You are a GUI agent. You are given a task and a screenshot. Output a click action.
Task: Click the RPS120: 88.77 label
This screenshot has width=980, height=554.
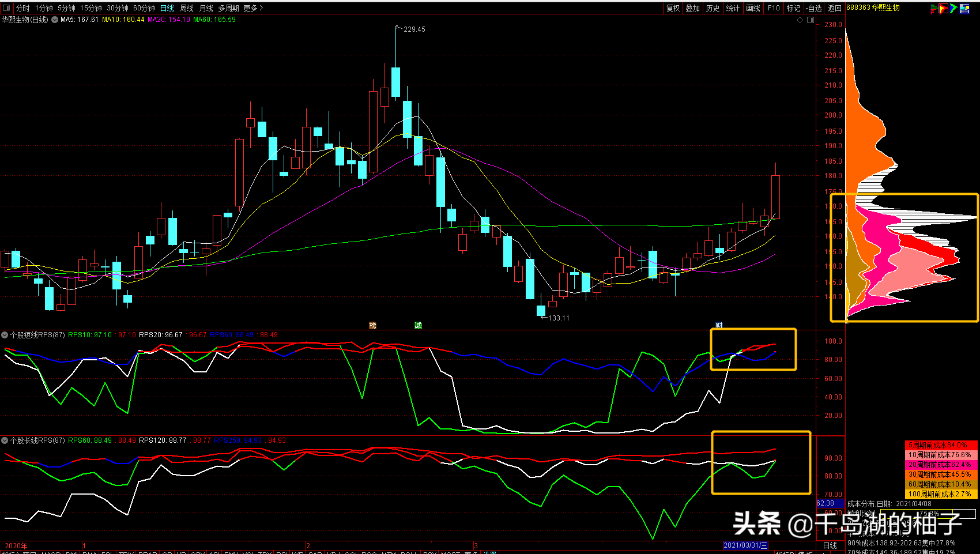(163, 440)
